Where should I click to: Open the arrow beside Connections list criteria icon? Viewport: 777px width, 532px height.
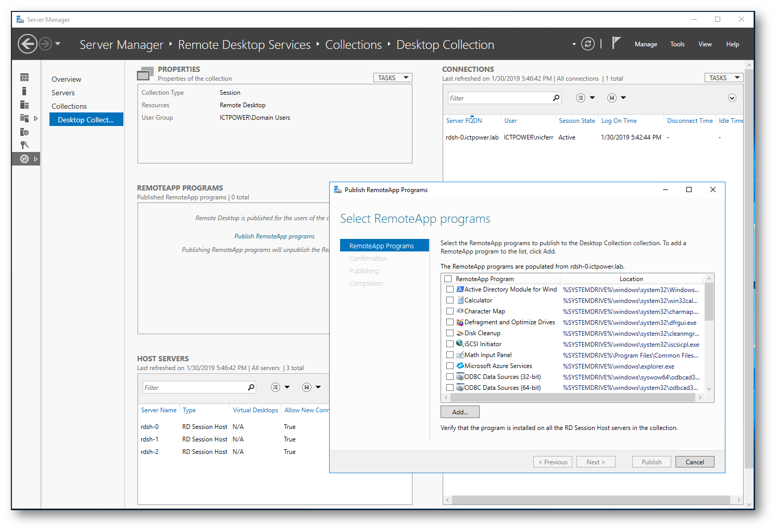[x=592, y=98]
